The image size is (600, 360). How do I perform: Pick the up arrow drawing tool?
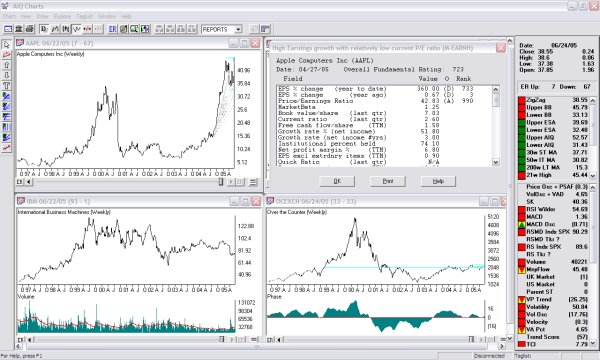(7, 65)
